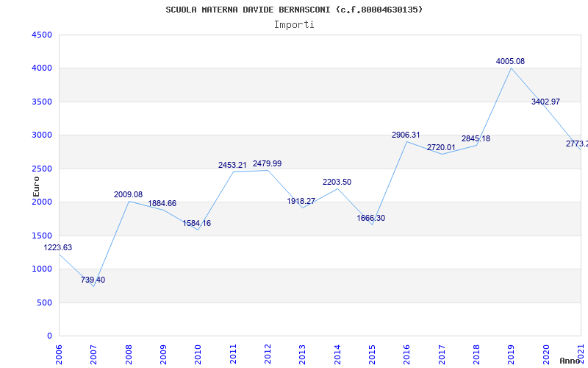588x368 pixels.
Task: Click the 2017 x-axis year label
Action: tap(442, 355)
